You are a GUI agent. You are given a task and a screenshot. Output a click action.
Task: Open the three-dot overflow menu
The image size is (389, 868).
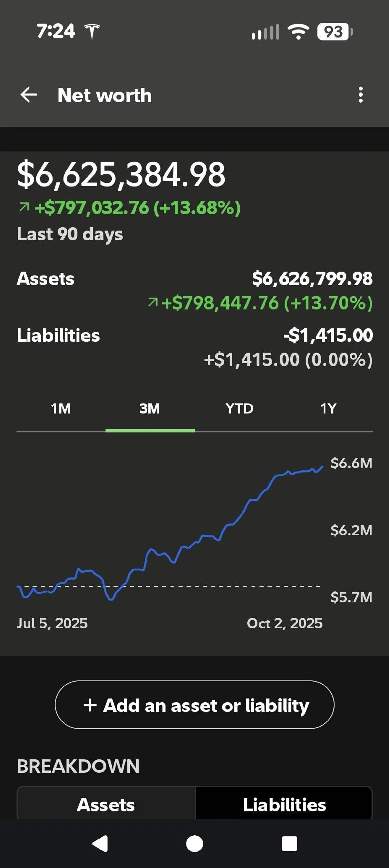click(x=361, y=95)
